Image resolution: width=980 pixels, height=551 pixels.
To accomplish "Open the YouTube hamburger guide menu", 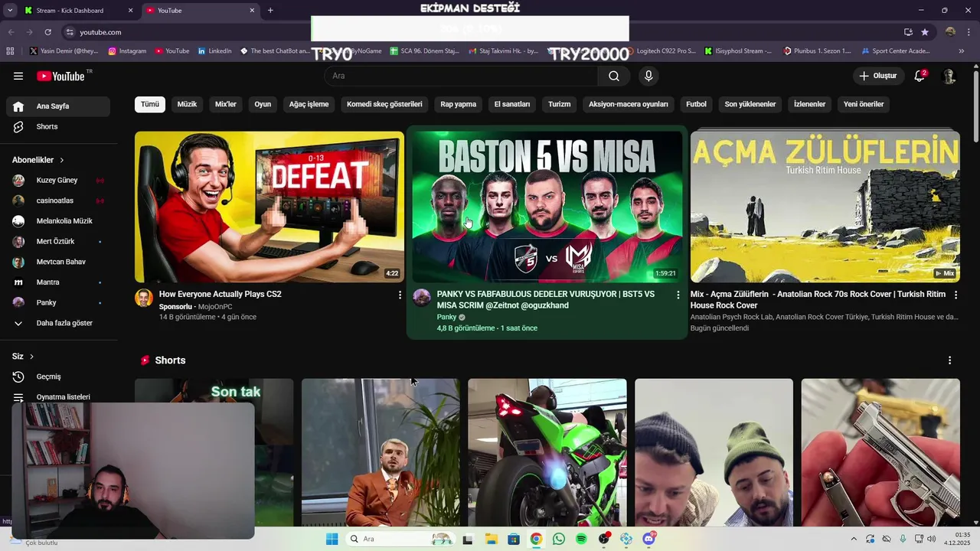I will coord(18,76).
